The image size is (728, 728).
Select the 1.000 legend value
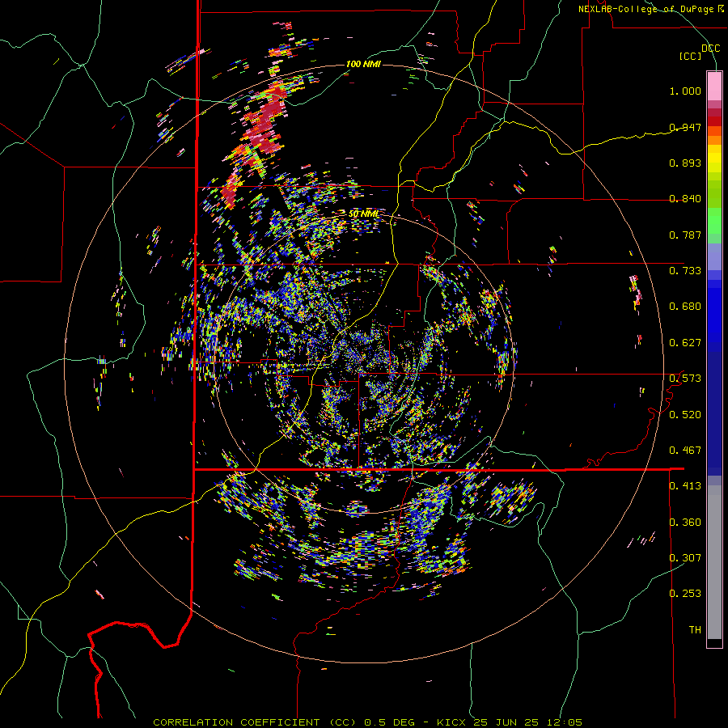coord(685,91)
